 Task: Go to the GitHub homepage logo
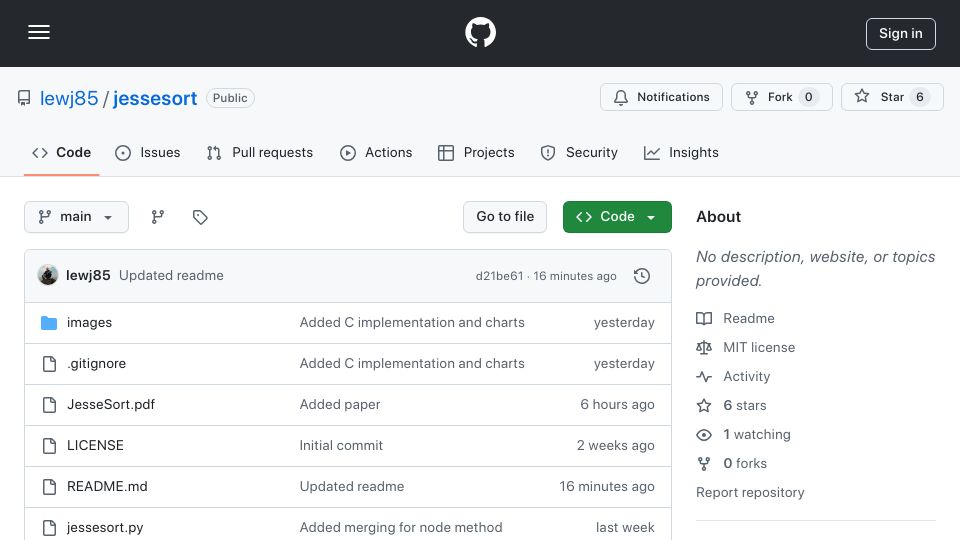click(x=480, y=32)
